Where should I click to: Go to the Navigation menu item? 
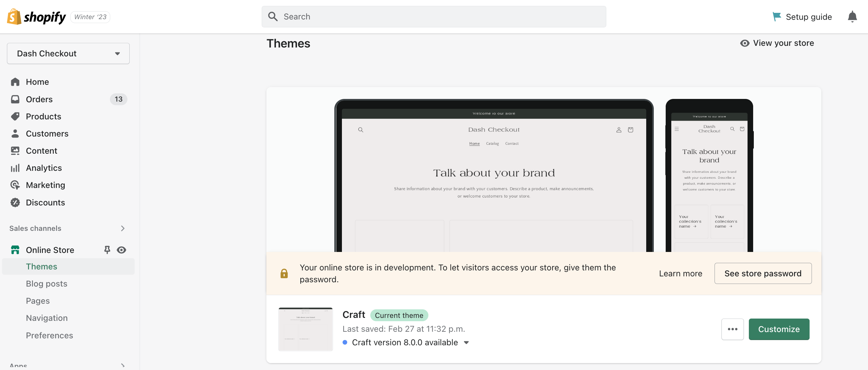pyautogui.click(x=47, y=318)
